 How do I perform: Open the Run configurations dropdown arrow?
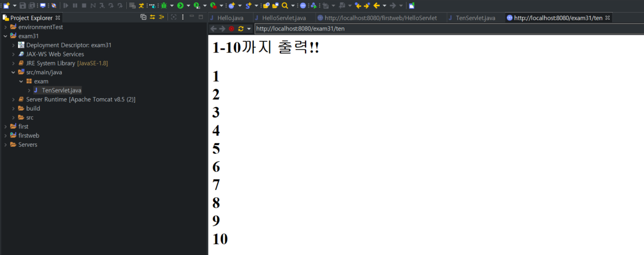tap(188, 5)
